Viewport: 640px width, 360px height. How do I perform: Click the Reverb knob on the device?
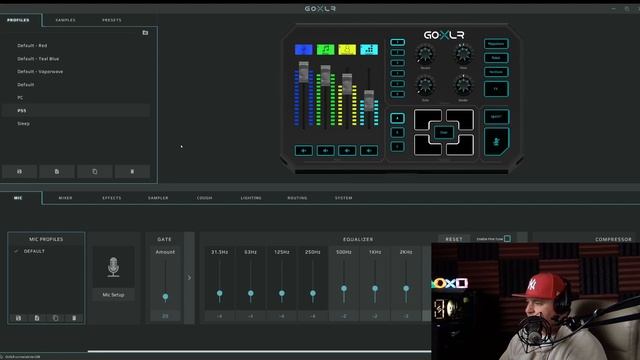[425, 54]
